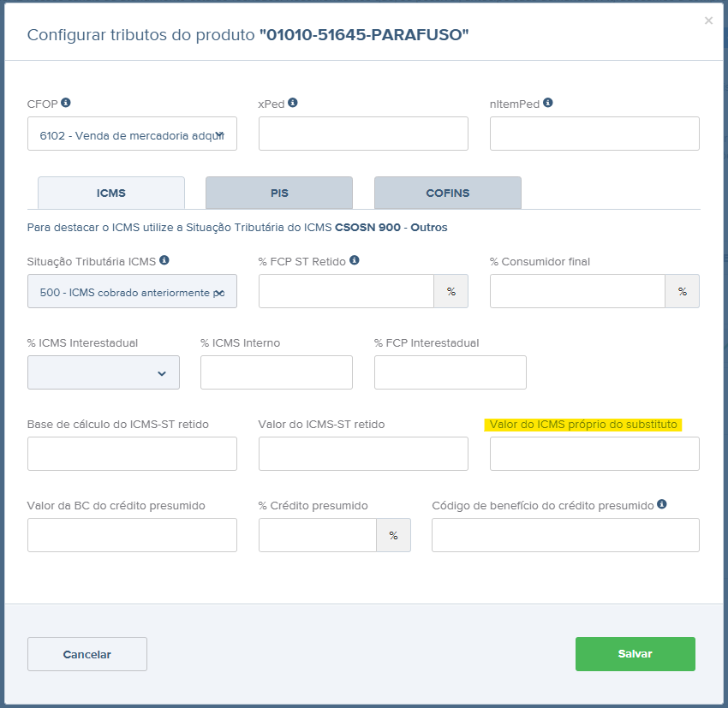
Task: Click the % suffix of FCP ST Retido
Action: click(x=451, y=291)
